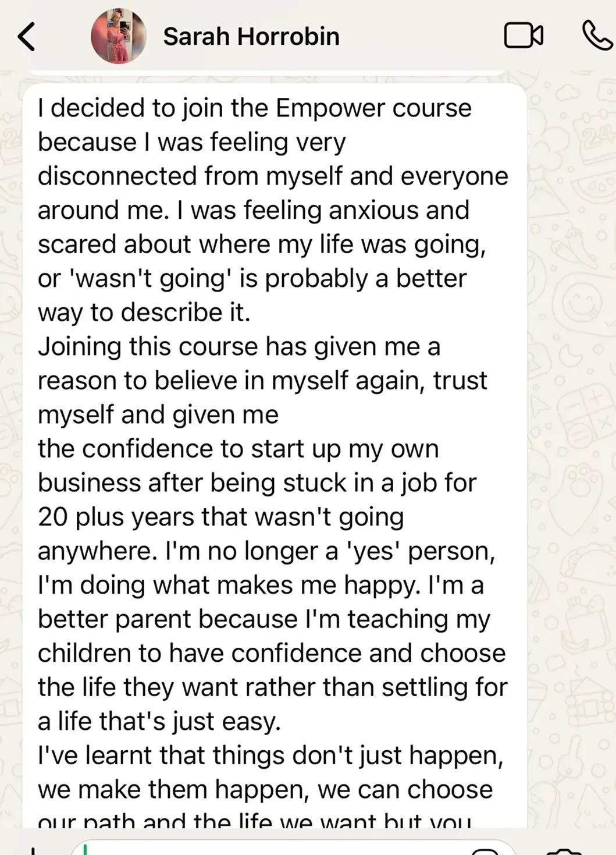Image resolution: width=616 pixels, height=855 pixels.
Task: Open Sarah Horrobin's profile picture
Action: coord(119,36)
